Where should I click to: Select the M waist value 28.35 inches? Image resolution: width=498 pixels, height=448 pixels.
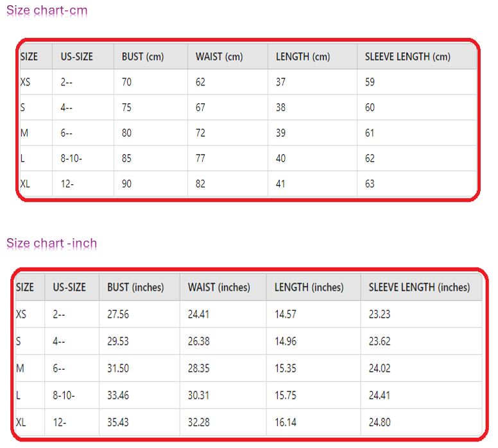tap(198, 368)
